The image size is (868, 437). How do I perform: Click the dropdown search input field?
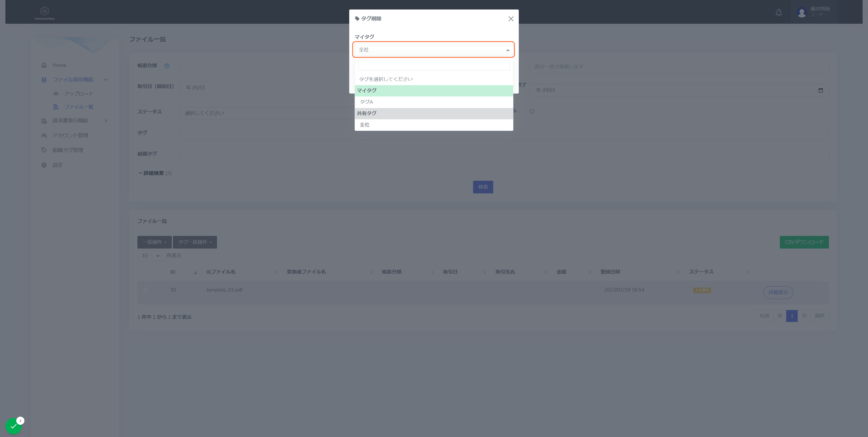[x=434, y=65]
